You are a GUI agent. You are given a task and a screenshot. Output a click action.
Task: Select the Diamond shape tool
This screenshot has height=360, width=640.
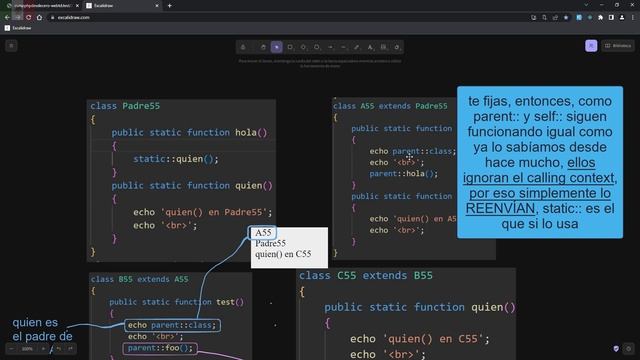[x=303, y=47]
